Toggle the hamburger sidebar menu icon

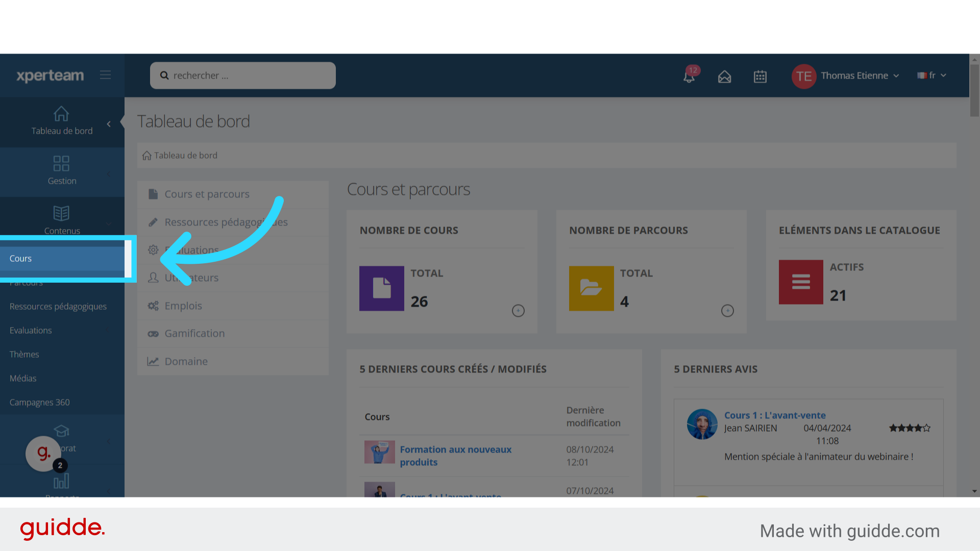click(x=105, y=75)
